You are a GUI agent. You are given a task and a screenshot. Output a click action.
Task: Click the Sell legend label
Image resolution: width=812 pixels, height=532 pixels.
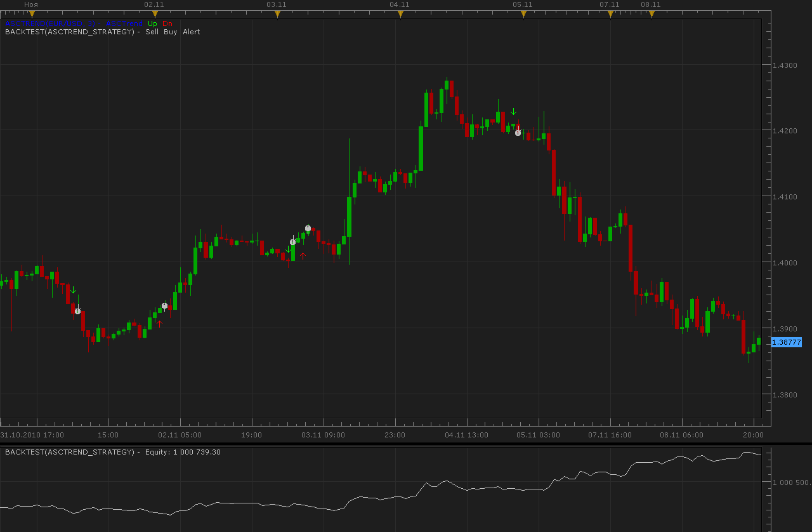[152, 32]
